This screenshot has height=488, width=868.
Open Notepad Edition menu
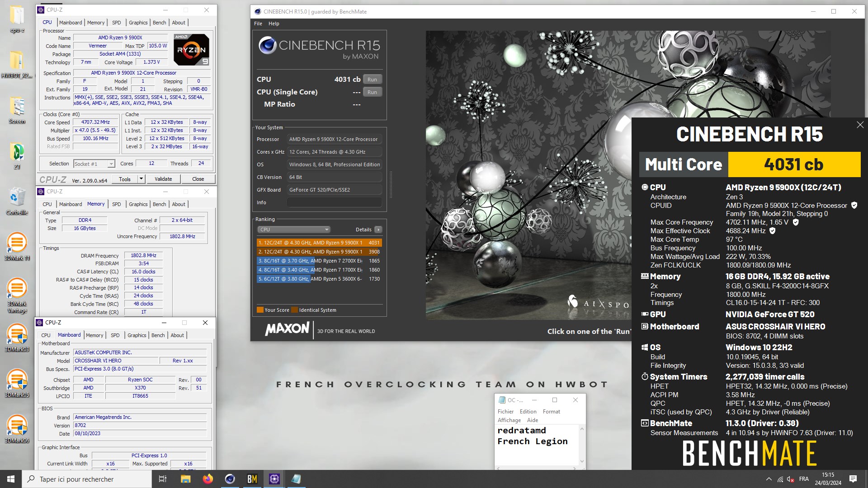(528, 412)
